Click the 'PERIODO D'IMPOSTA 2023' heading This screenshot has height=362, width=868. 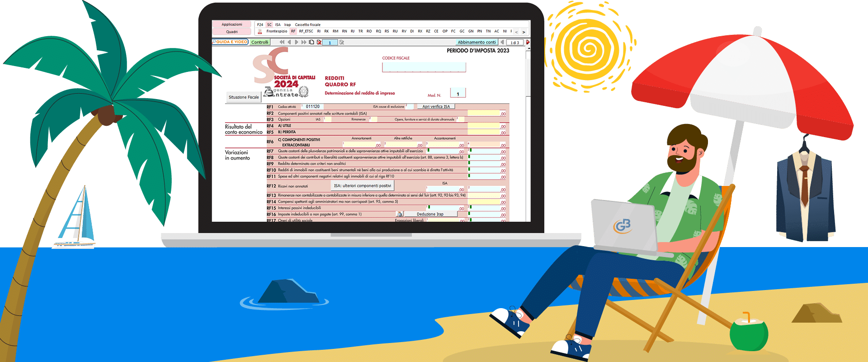478,51
